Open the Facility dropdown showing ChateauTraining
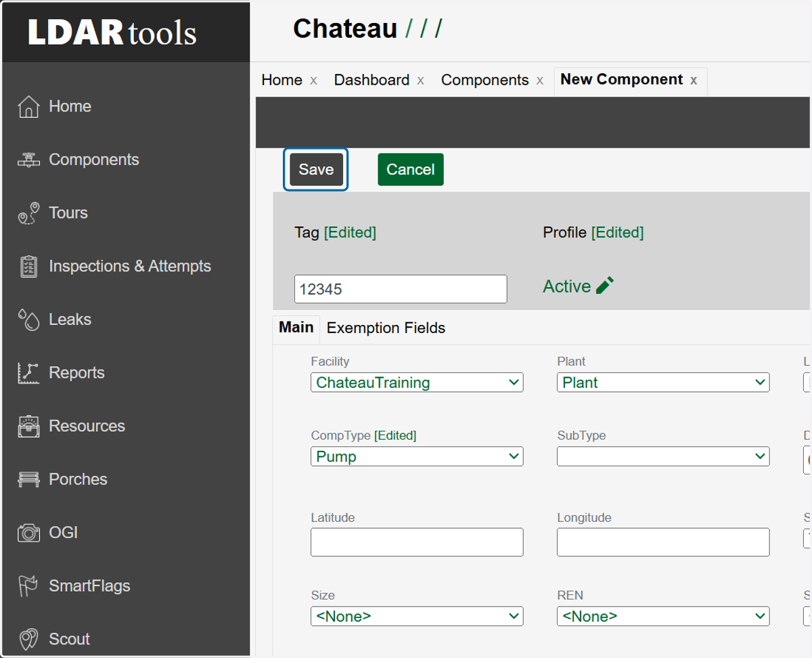The width and height of the screenshot is (812, 658). coord(417,382)
